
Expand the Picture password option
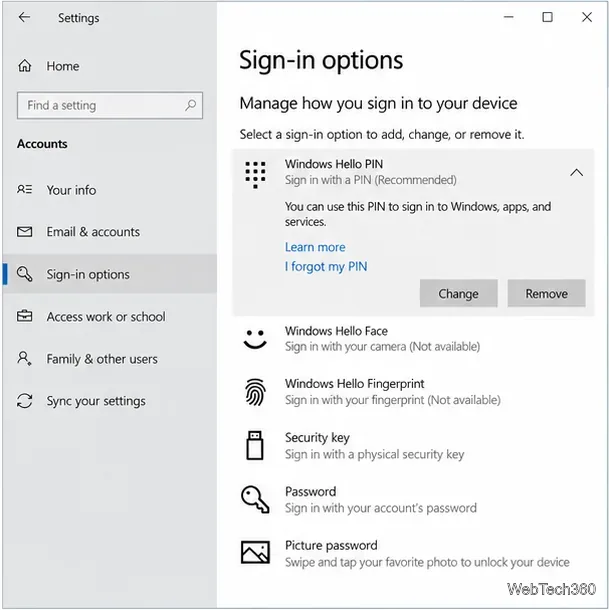(x=413, y=553)
